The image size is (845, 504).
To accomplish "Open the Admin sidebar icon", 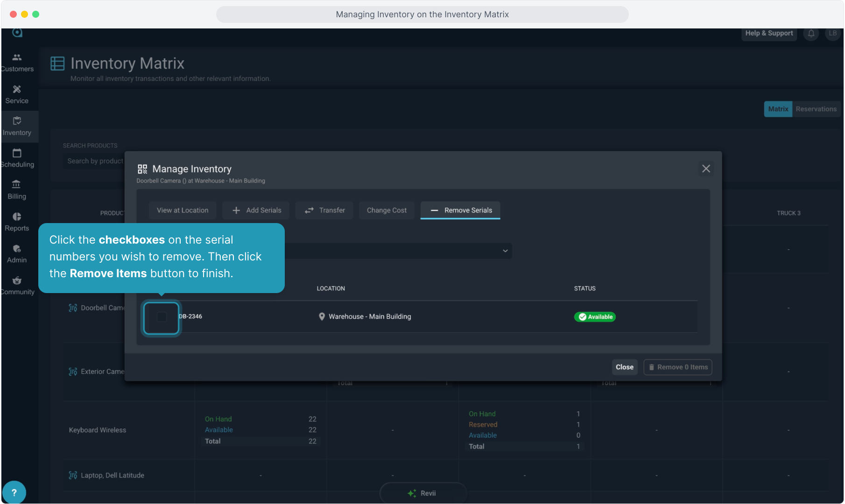I will click(17, 249).
